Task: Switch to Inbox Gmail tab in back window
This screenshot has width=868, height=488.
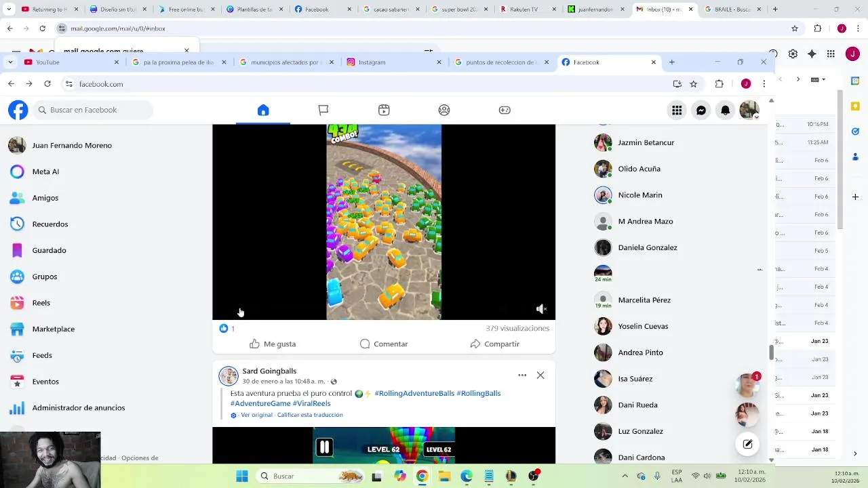Action: point(665,9)
